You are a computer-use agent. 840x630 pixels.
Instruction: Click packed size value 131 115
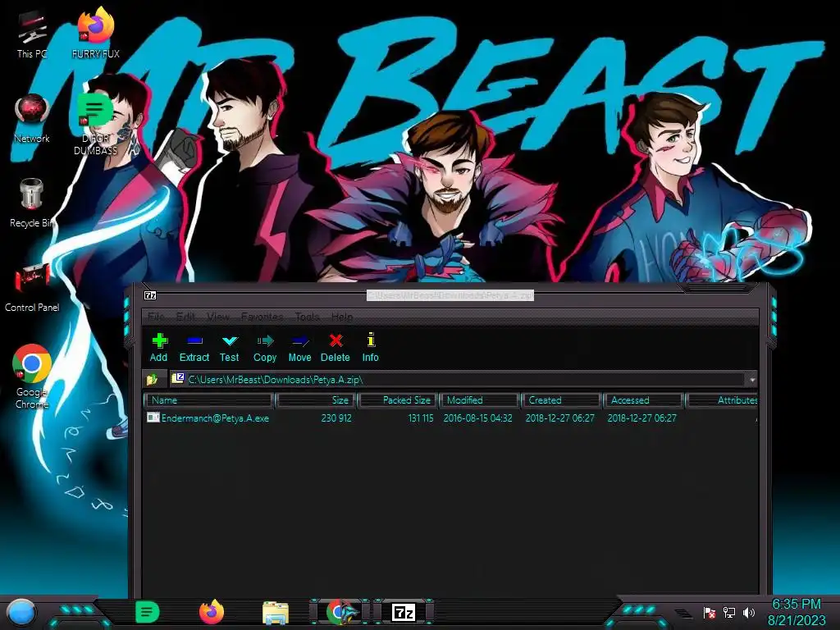coord(421,418)
